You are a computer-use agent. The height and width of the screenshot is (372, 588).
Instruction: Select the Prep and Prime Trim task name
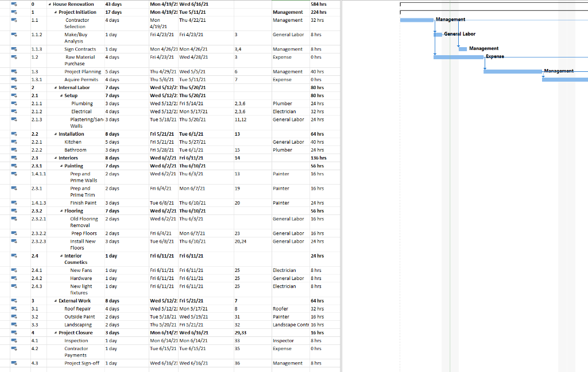click(83, 191)
